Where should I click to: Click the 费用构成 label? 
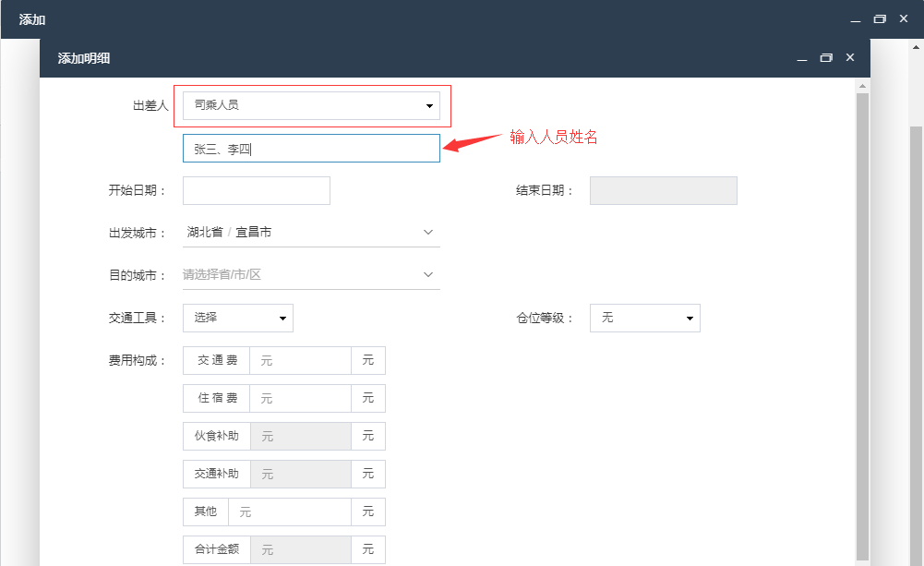(x=137, y=360)
